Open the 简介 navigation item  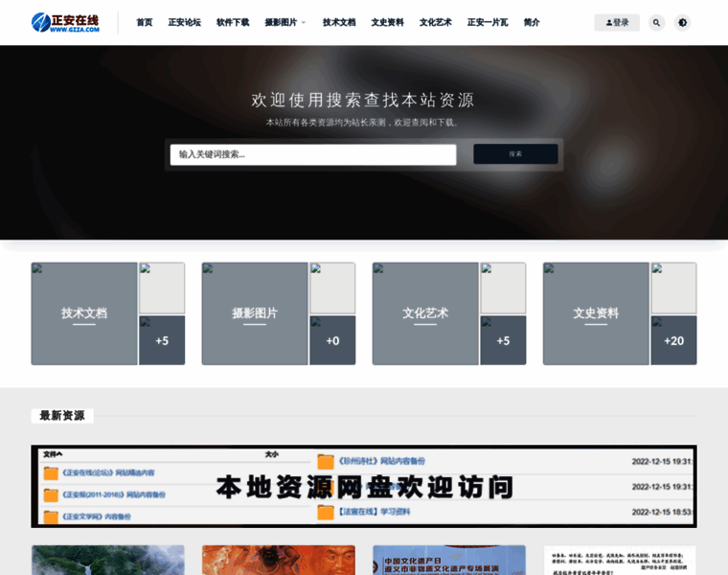tap(532, 22)
